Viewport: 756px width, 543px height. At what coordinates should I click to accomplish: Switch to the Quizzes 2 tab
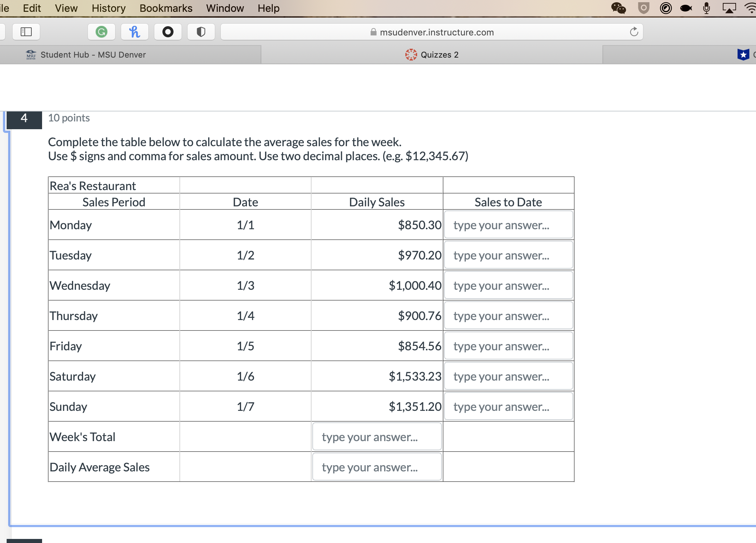432,55
